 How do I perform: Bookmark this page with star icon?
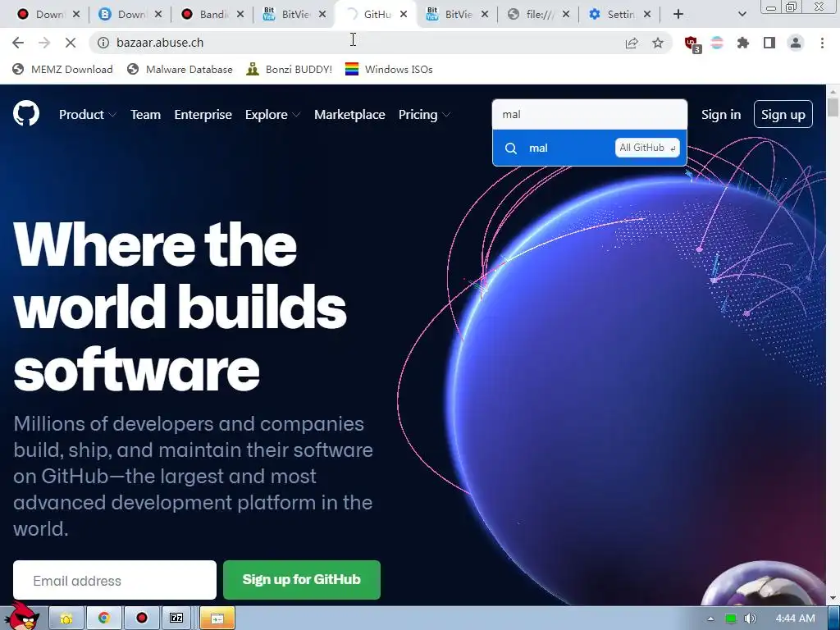point(658,43)
